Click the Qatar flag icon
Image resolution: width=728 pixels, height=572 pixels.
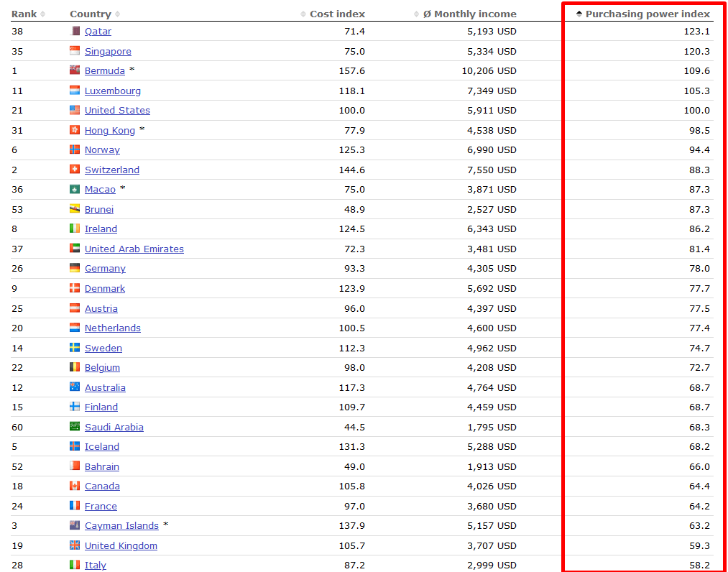click(75, 31)
